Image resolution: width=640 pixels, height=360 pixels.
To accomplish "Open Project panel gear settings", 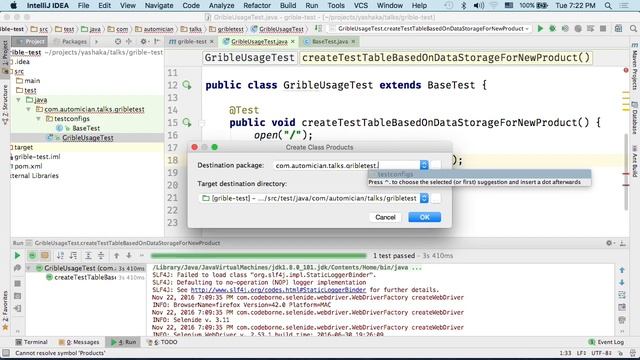I will pyautogui.click(x=143, y=41).
